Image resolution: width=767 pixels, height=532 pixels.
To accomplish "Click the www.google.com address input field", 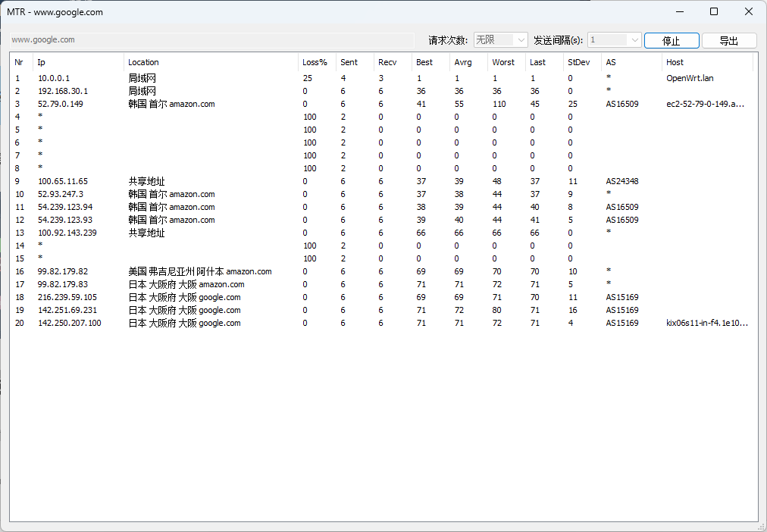I will coord(211,39).
